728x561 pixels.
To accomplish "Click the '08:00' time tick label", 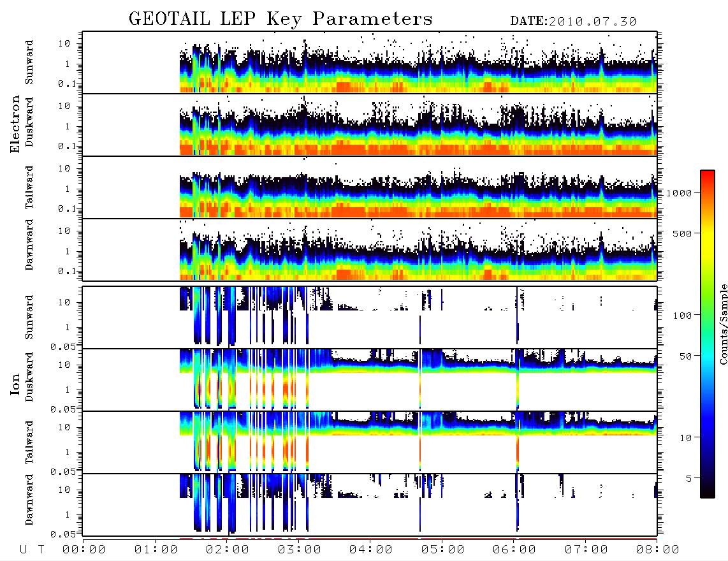I will tap(657, 550).
